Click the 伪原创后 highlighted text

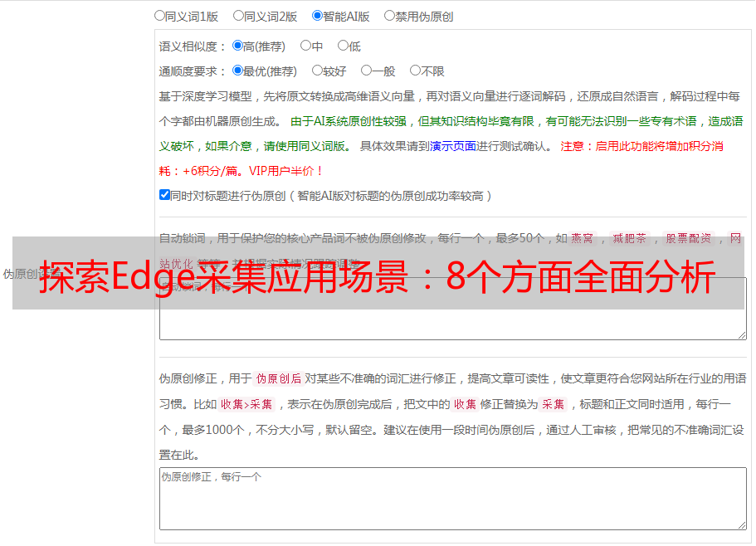point(279,378)
